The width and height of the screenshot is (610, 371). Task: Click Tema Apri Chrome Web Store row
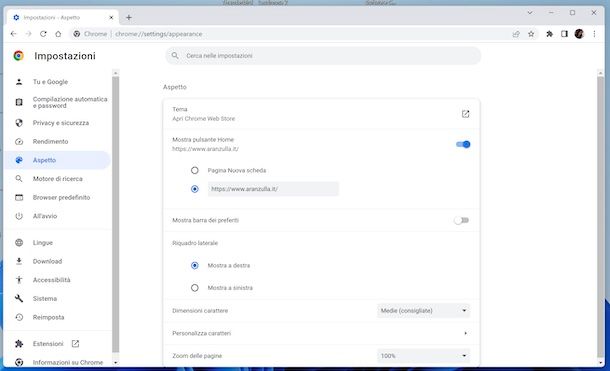coord(321,114)
